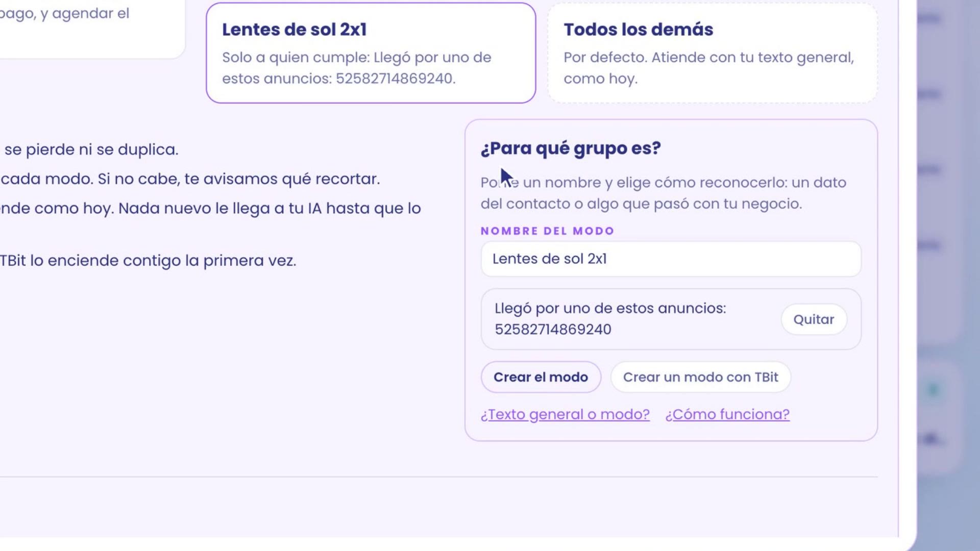Click the text 'TBit lo enciende contigo la primera vez.'
980x551 pixels.
[x=148, y=261]
